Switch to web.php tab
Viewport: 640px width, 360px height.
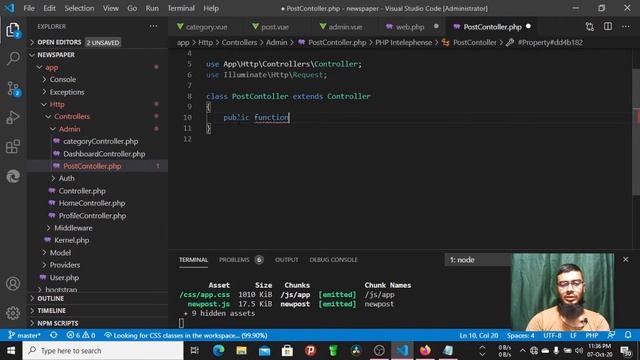click(x=410, y=27)
